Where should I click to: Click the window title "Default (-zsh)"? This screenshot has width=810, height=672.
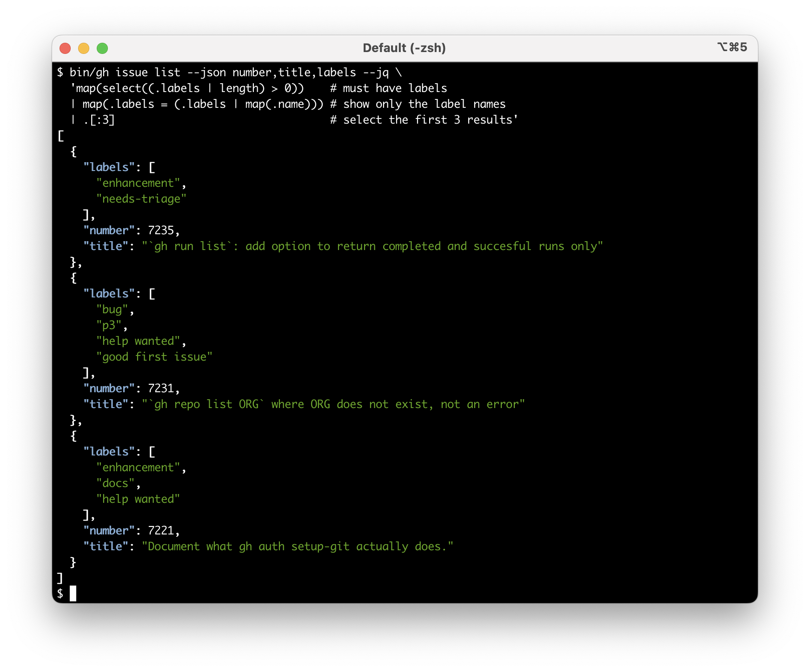click(x=404, y=48)
